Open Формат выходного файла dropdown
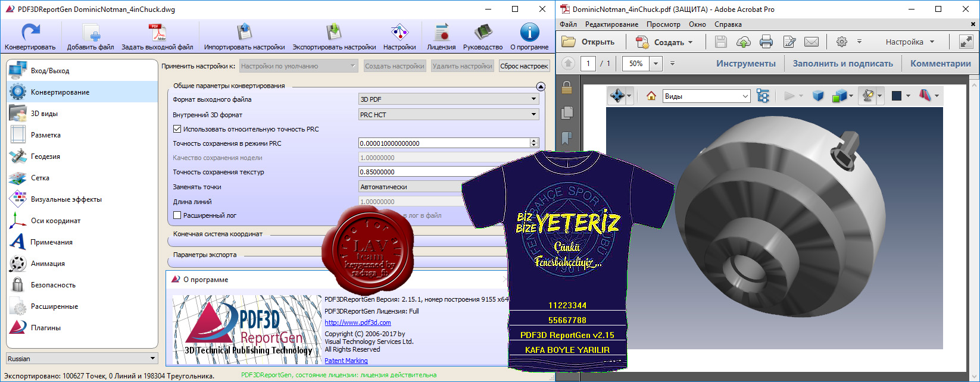 tap(449, 99)
